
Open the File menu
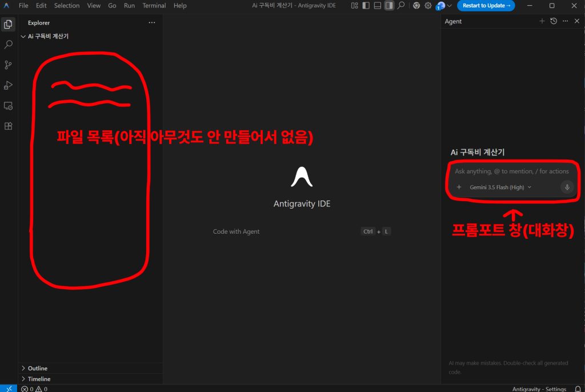(23, 6)
